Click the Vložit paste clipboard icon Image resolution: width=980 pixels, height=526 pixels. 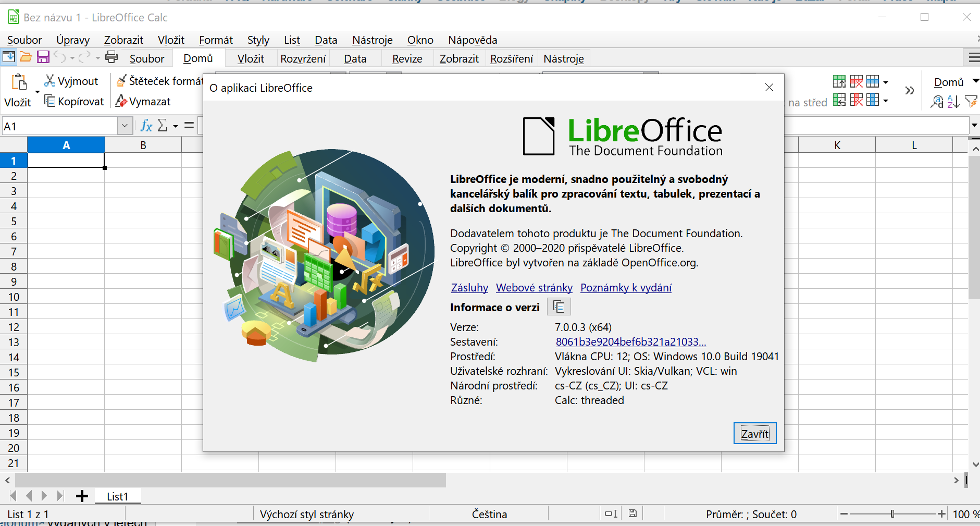19,82
